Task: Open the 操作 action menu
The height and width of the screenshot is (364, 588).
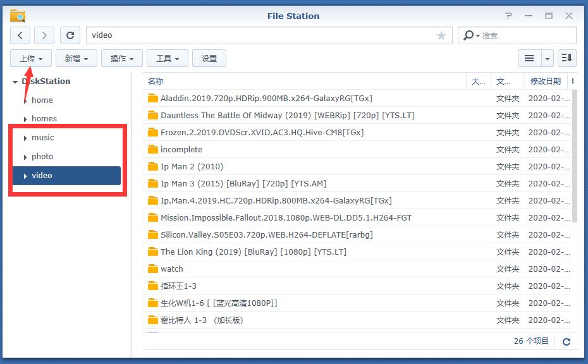Action: click(121, 58)
